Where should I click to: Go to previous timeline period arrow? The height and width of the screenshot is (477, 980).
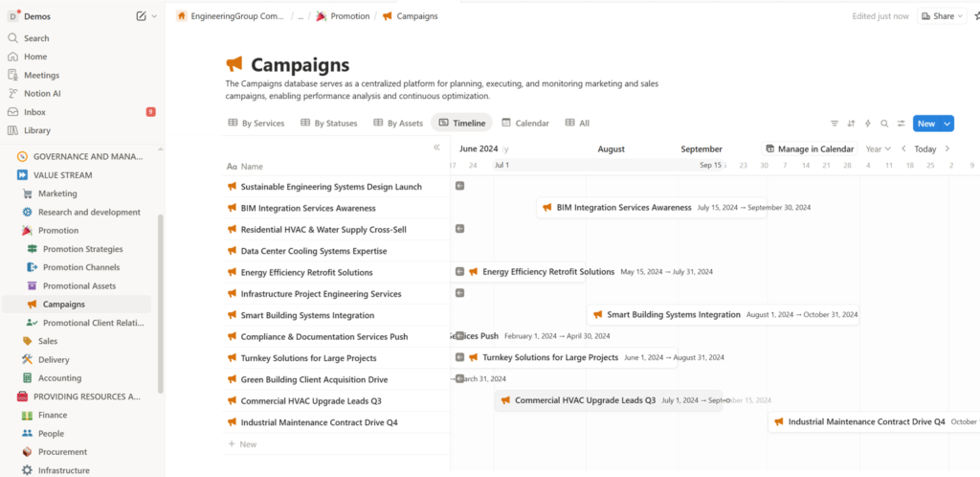tap(902, 149)
